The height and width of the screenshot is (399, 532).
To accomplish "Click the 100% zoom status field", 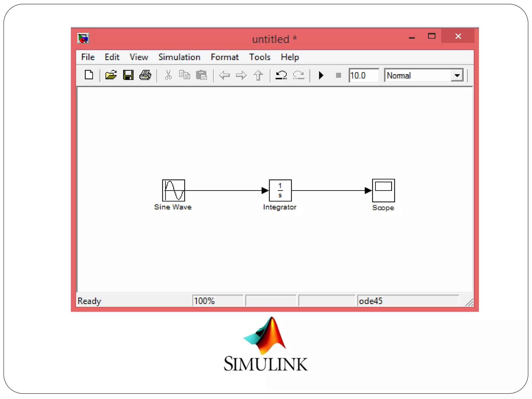I will [218, 301].
